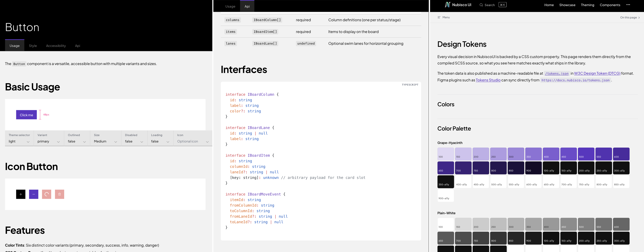Open the Variant dropdown set to primary

pyautogui.click(x=49, y=138)
